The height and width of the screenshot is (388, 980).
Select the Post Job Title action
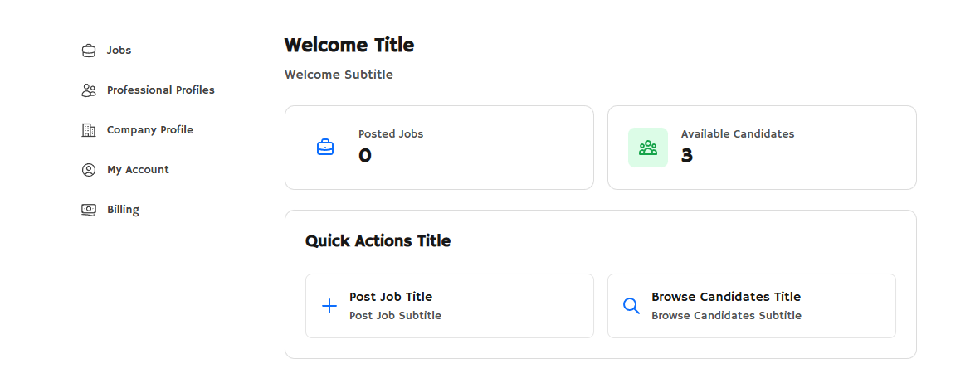point(391,297)
